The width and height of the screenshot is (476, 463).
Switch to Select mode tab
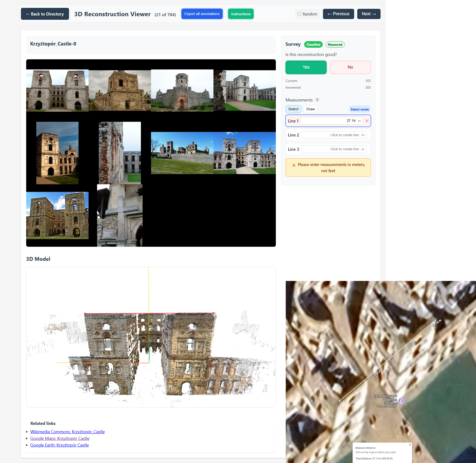pyautogui.click(x=293, y=109)
